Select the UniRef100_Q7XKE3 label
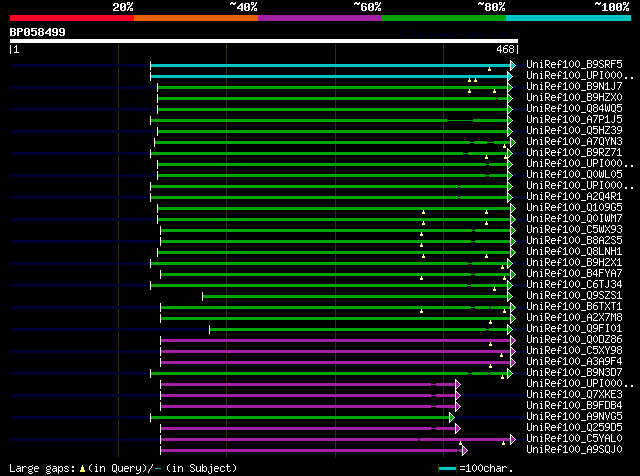640x476 pixels. 574,395
